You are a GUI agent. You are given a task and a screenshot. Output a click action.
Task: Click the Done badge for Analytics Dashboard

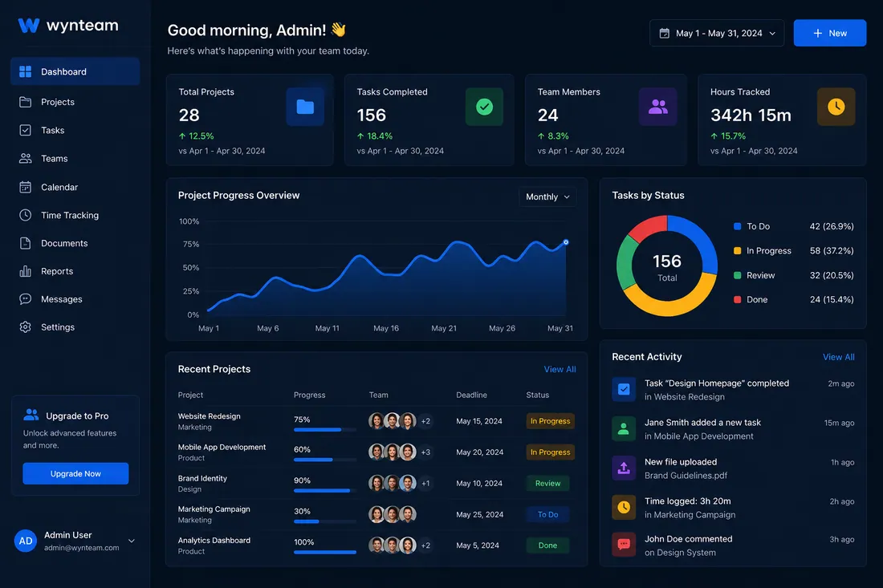coord(547,545)
